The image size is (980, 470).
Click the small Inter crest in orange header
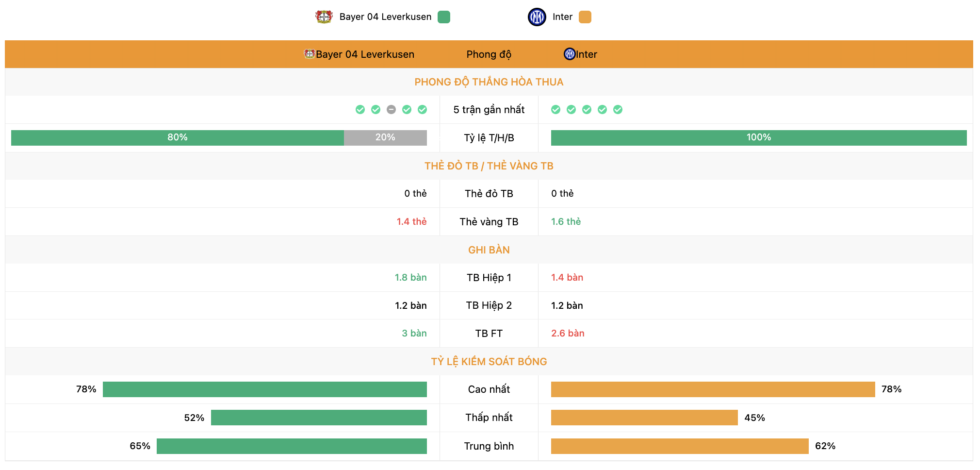(x=570, y=54)
